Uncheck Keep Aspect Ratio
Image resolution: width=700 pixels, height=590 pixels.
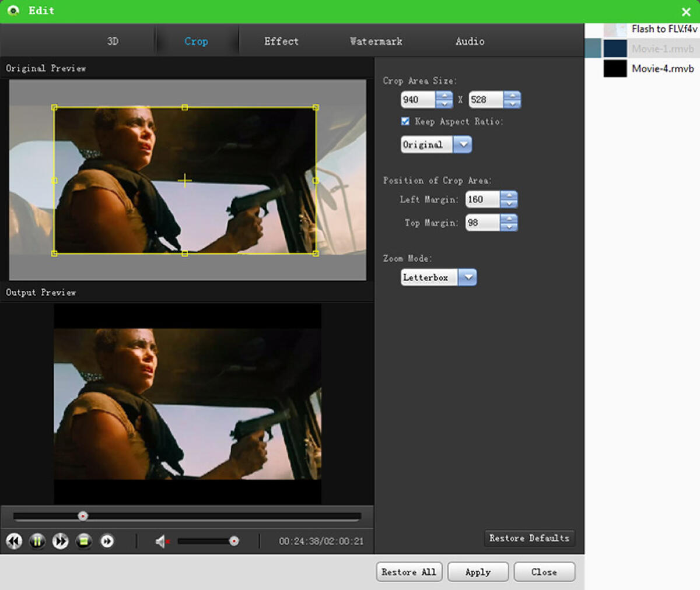tap(405, 121)
